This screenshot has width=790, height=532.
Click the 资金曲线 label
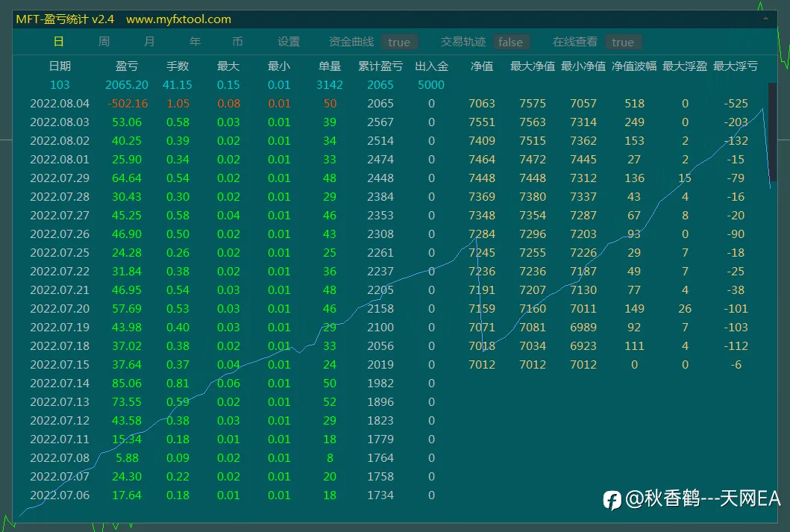[351, 42]
